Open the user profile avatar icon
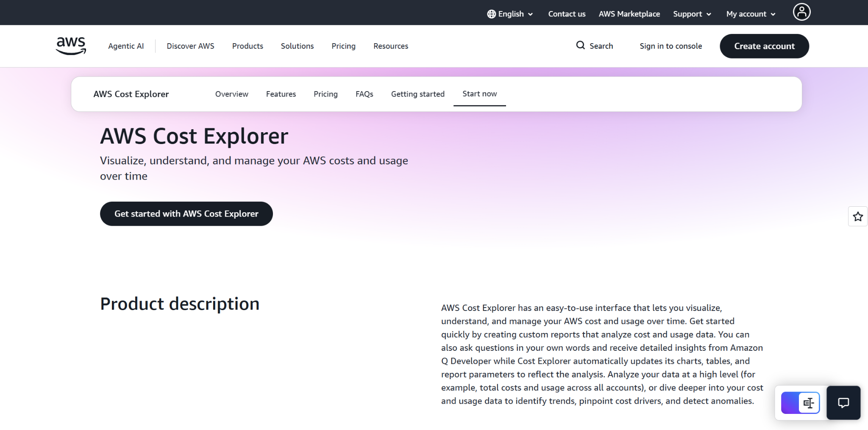 801,12
